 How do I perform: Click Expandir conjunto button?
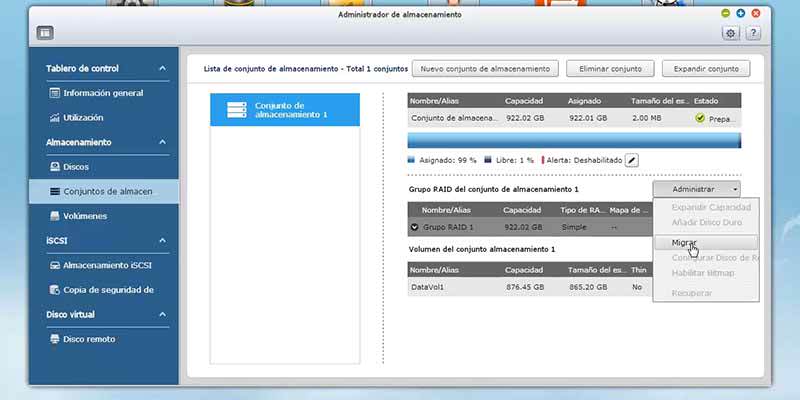(x=706, y=69)
